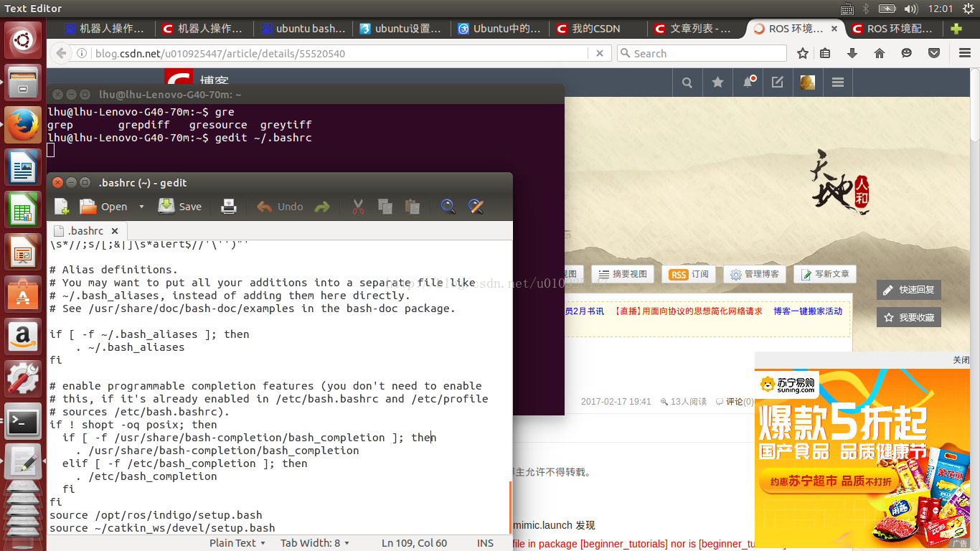Open Find with the magnifier icon in gedit
The height and width of the screenshot is (551, 980).
point(448,207)
